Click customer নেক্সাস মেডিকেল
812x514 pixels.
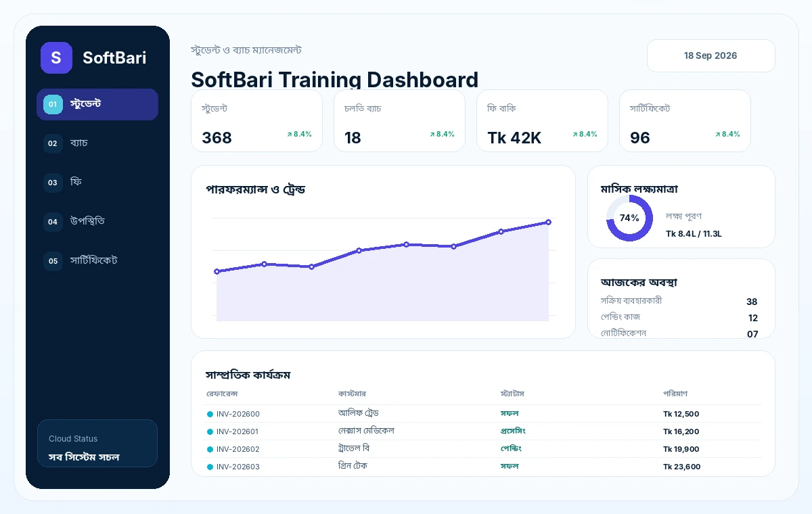pyautogui.click(x=366, y=431)
